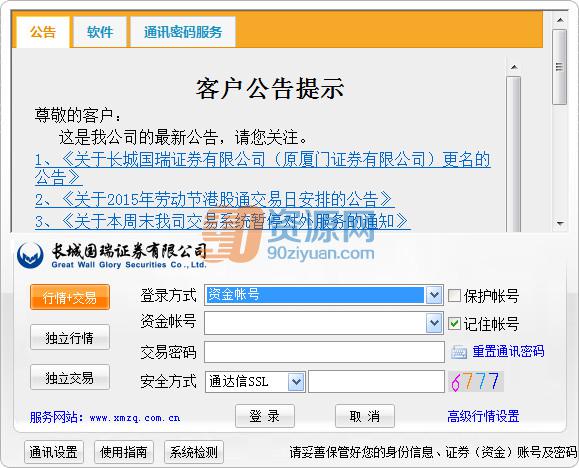
Task: Click the 登录 button
Action: [265, 416]
